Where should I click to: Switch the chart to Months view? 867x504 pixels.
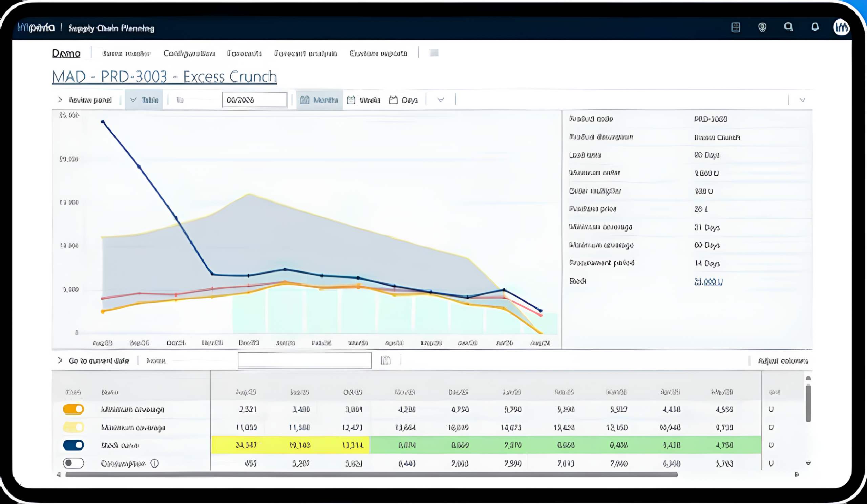tap(319, 100)
